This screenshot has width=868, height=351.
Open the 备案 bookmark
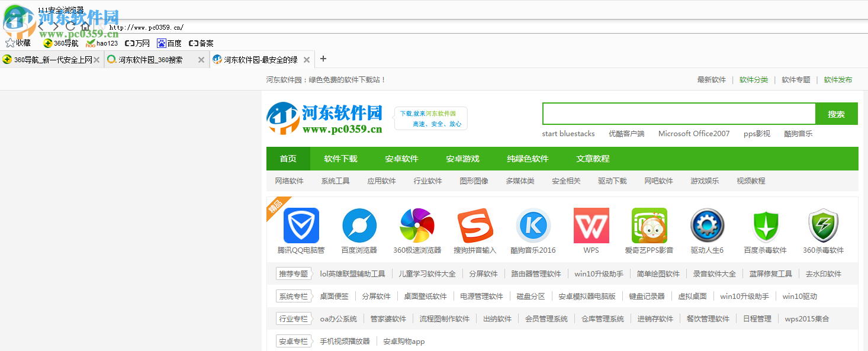pyautogui.click(x=201, y=43)
